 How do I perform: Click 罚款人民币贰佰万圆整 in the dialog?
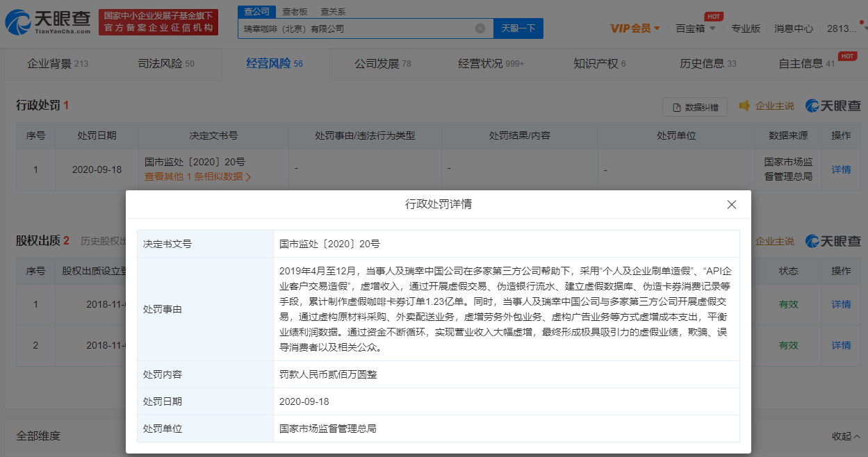[328, 374]
